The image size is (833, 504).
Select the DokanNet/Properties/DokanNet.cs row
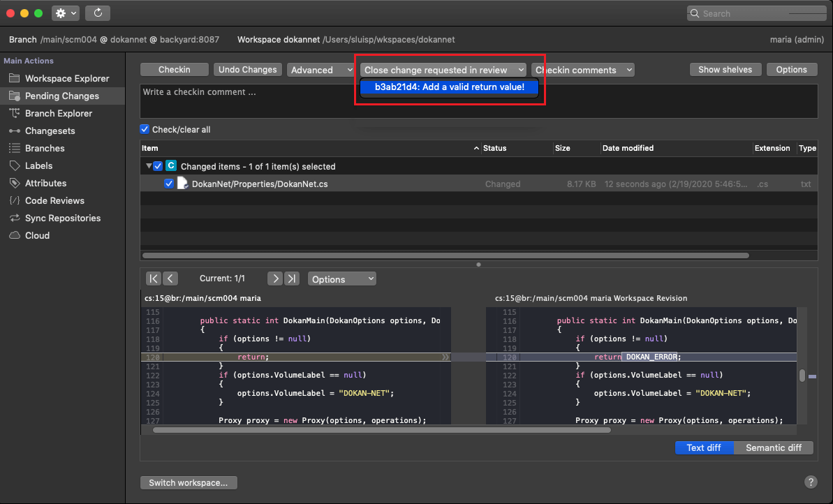tap(479, 184)
